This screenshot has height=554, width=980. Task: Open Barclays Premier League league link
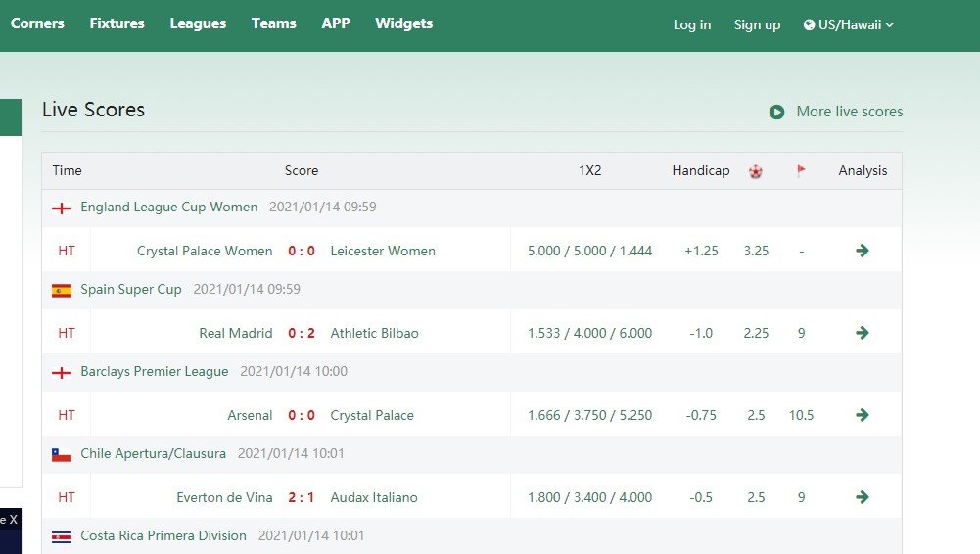click(155, 371)
